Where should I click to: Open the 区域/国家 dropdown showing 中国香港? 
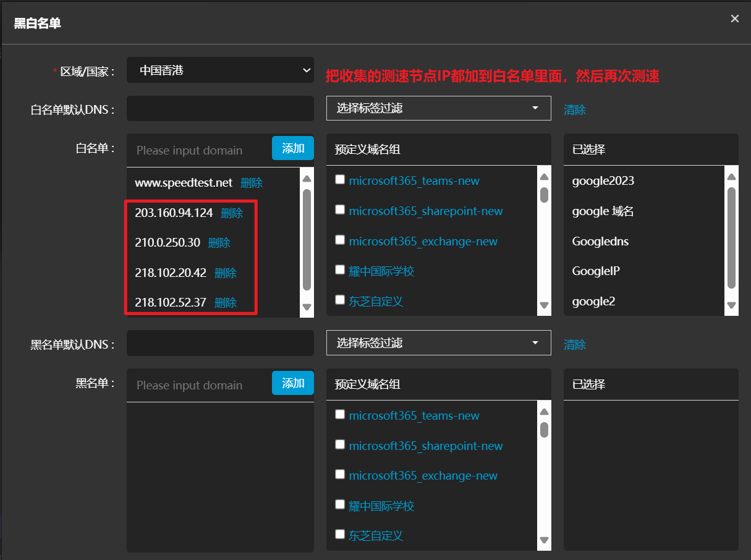(220, 70)
